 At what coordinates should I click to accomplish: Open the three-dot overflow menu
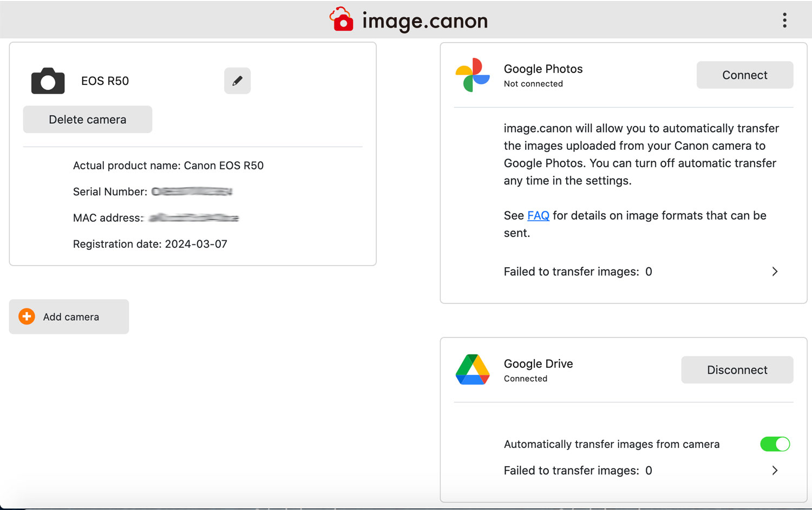click(784, 21)
